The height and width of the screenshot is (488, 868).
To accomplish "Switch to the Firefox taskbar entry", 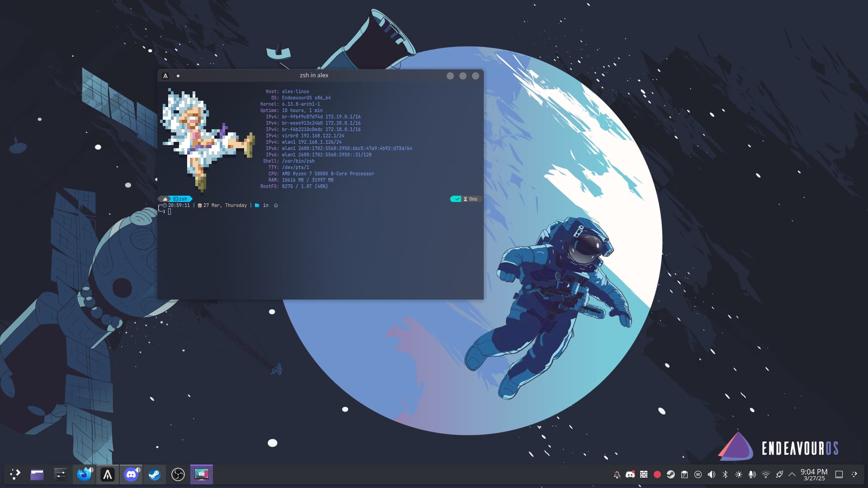I will click(84, 474).
